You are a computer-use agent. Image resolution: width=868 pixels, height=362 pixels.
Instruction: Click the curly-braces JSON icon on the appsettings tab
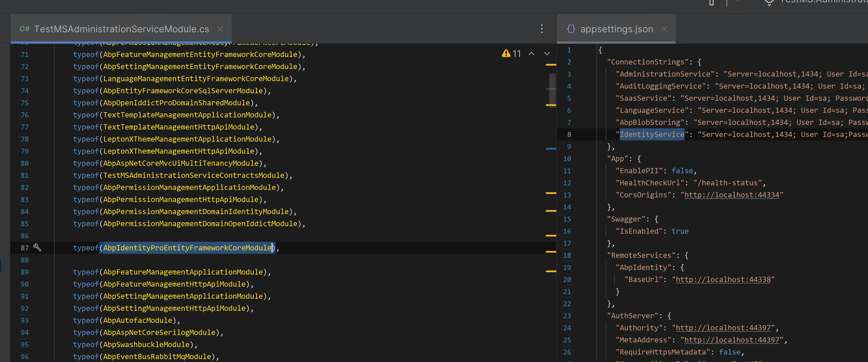pos(571,29)
